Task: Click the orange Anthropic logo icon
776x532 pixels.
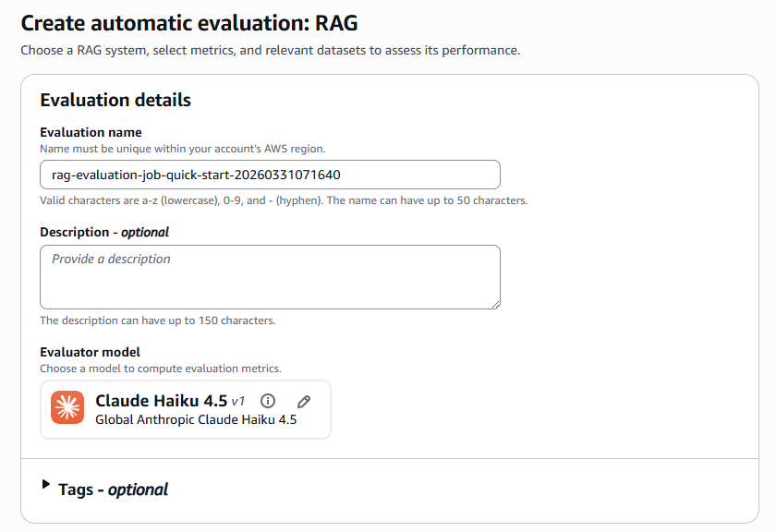Action: coord(67,409)
